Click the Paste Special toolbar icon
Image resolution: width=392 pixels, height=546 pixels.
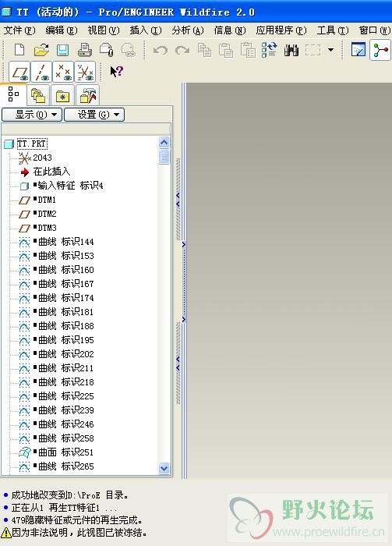(x=248, y=50)
